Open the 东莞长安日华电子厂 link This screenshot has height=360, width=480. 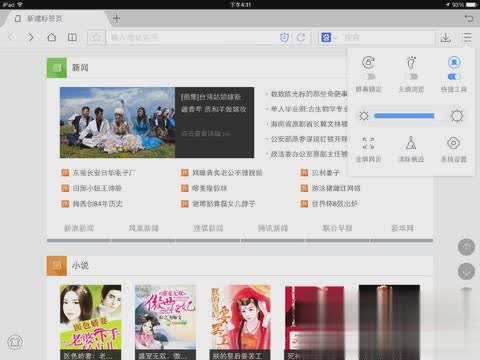coord(104,173)
